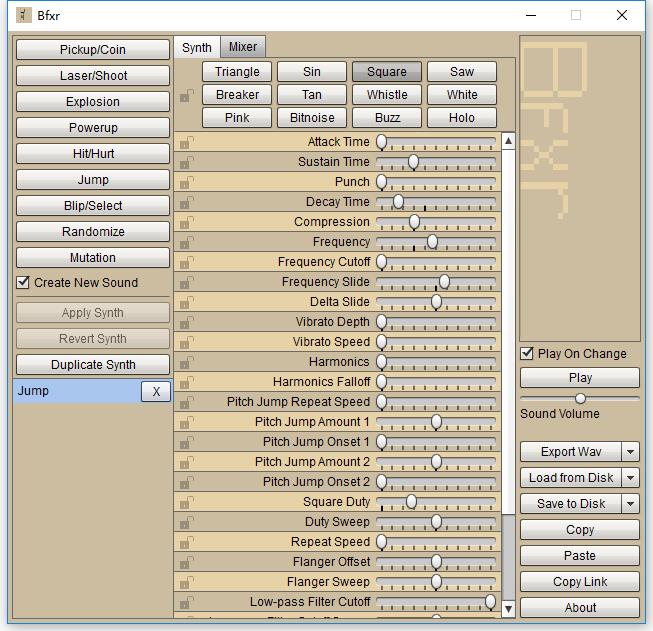Switch to the Synth tab
The height and width of the screenshot is (631, 653).
pyautogui.click(x=197, y=47)
